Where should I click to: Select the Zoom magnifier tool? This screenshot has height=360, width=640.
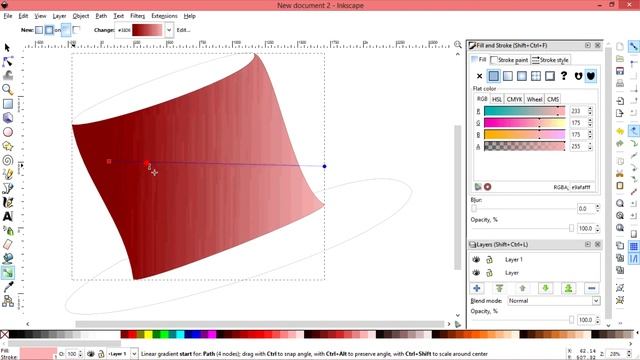[7, 90]
